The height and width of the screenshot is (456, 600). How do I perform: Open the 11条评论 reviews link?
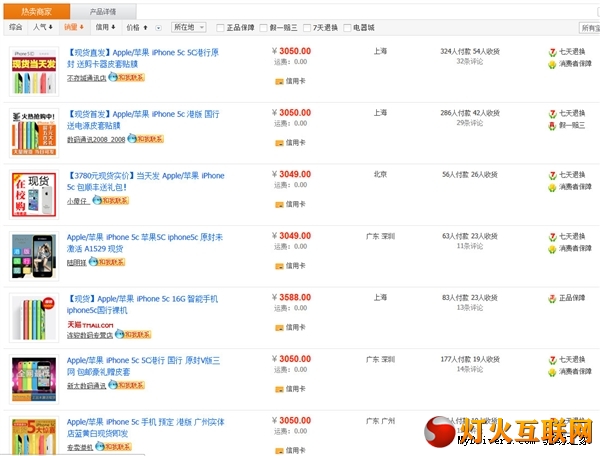pyautogui.click(x=470, y=246)
